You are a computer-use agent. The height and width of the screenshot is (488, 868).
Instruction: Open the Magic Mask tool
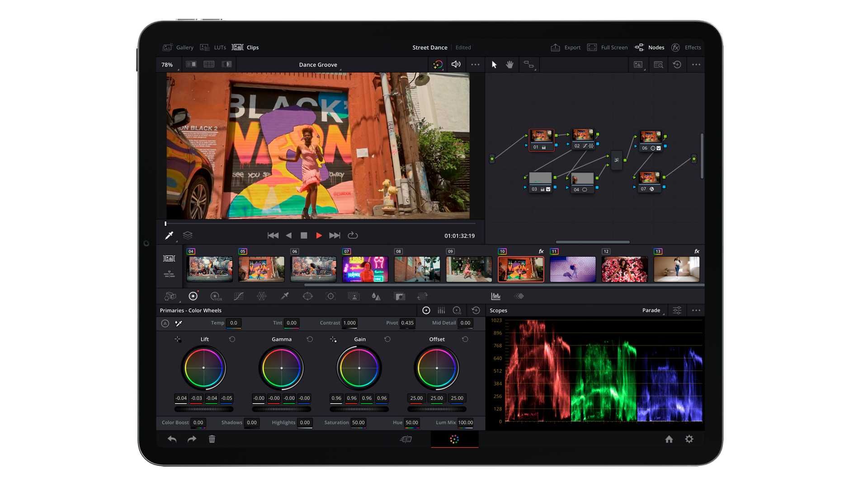[354, 296]
